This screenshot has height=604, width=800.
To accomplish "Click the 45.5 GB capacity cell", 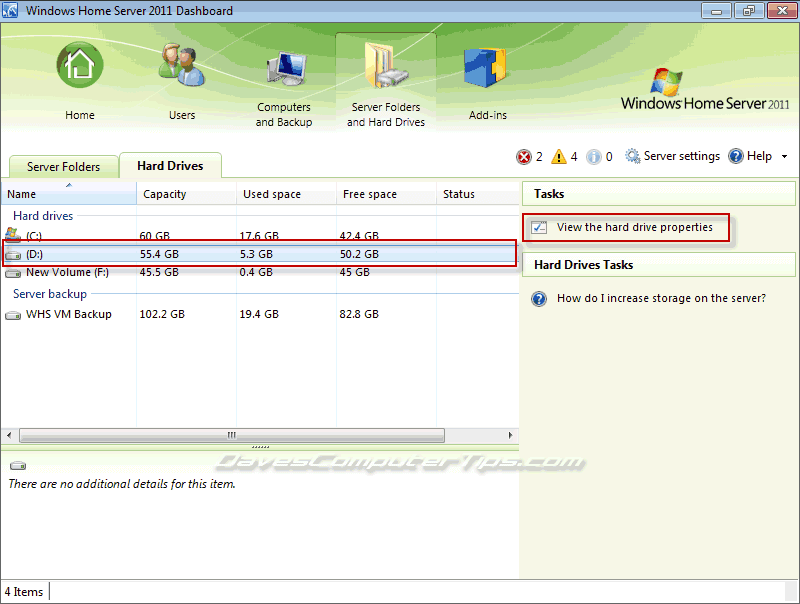I will [x=159, y=272].
